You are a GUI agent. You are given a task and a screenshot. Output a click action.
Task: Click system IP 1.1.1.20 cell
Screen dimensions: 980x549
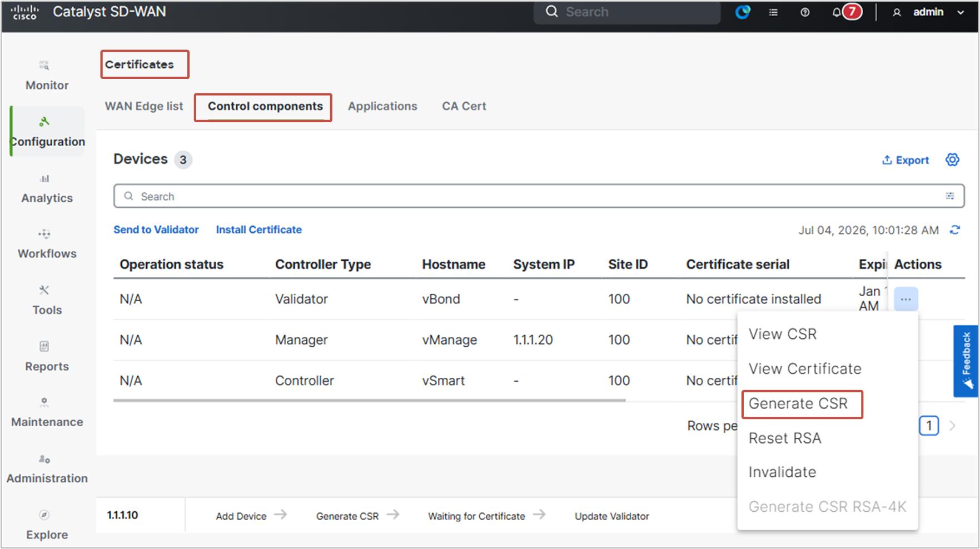(x=533, y=340)
